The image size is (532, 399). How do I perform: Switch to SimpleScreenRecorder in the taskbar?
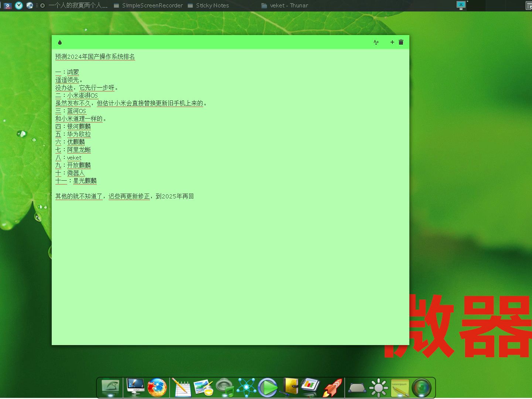[x=148, y=6]
